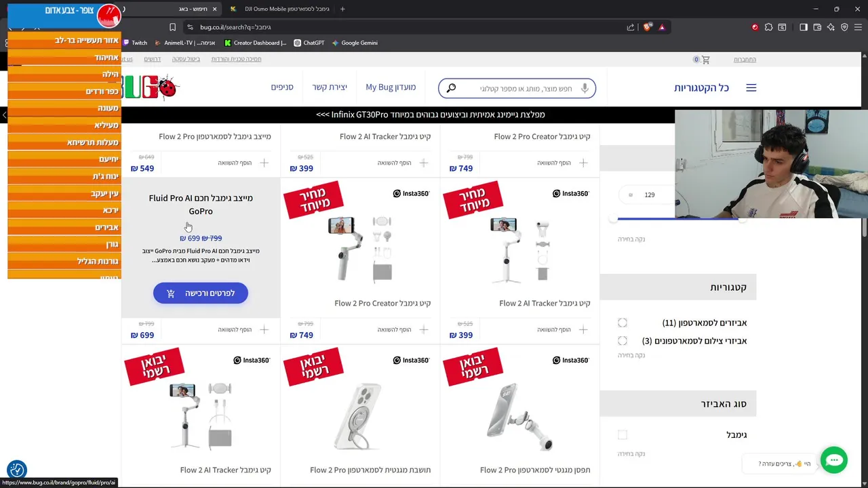The height and width of the screenshot is (488, 868).
Task: Close the חיפוש - באג browser tab
Action: click(214, 9)
